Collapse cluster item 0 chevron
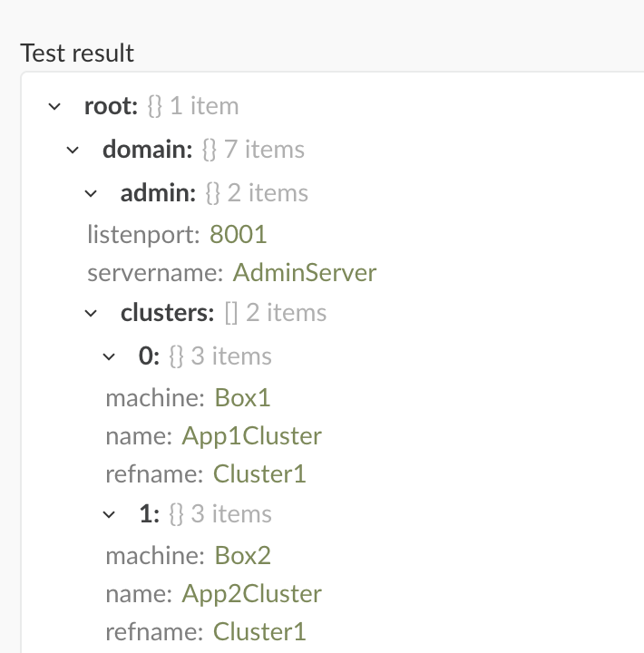The height and width of the screenshot is (653, 644). (109, 357)
